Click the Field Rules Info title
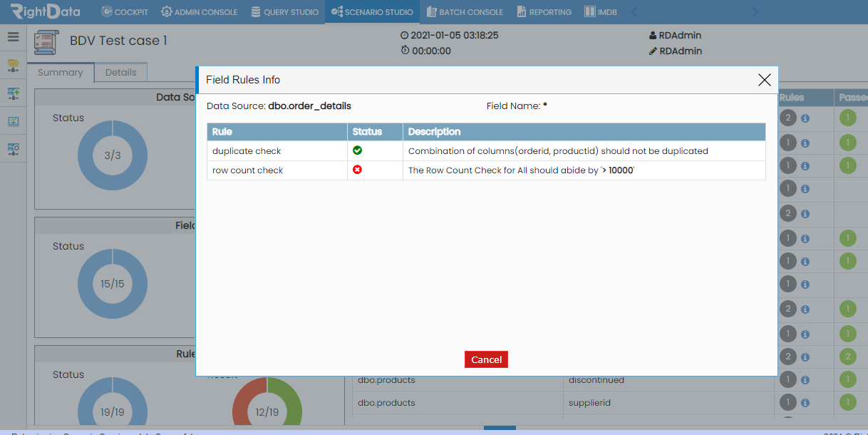Image resolution: width=868 pixels, height=435 pixels. coord(243,80)
